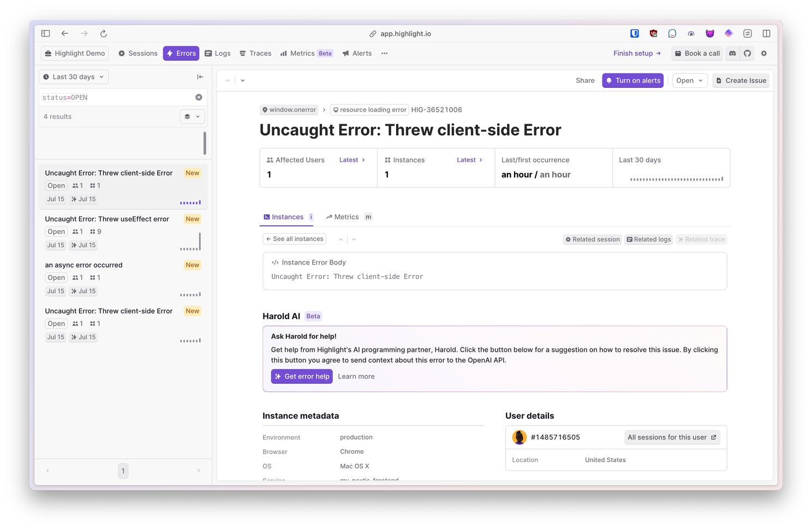Screen dimensions: 812x529
Task: Go to Metrics Beta tab
Action: [x=306, y=53]
